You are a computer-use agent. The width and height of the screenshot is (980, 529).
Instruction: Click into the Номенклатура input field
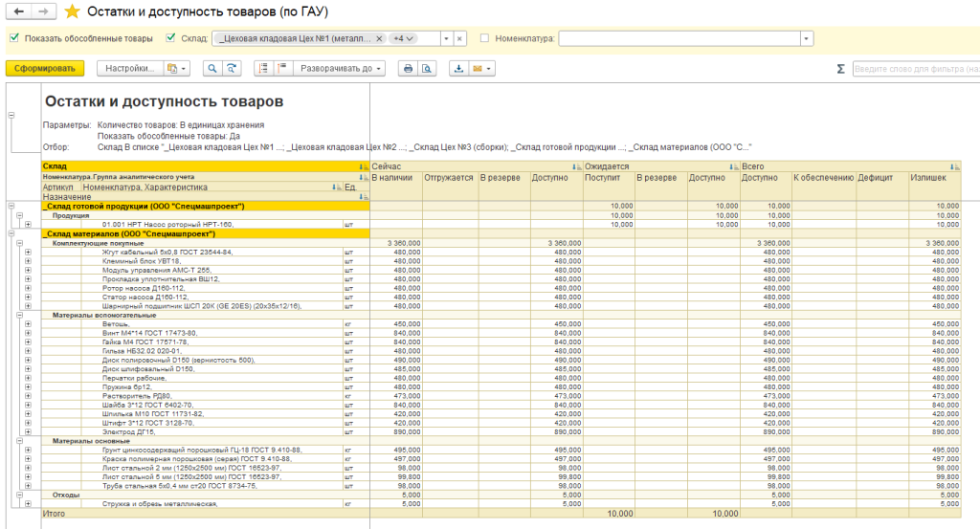(x=679, y=38)
